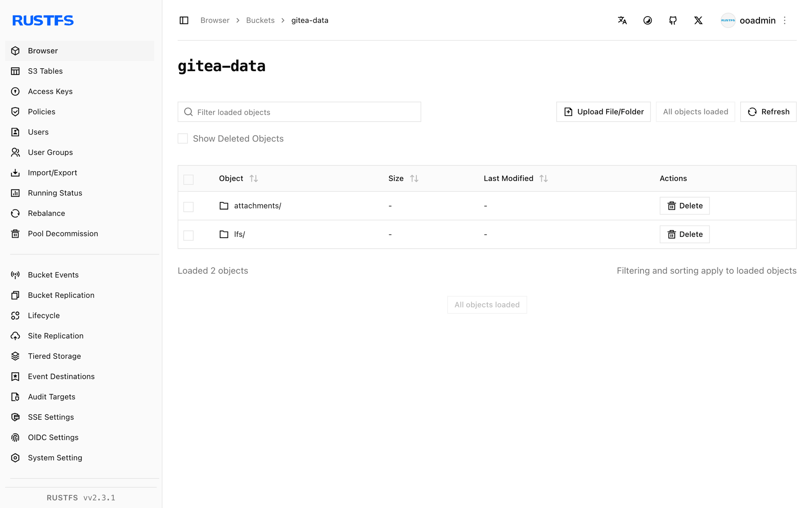Click the ooadmin username text

[x=758, y=20]
